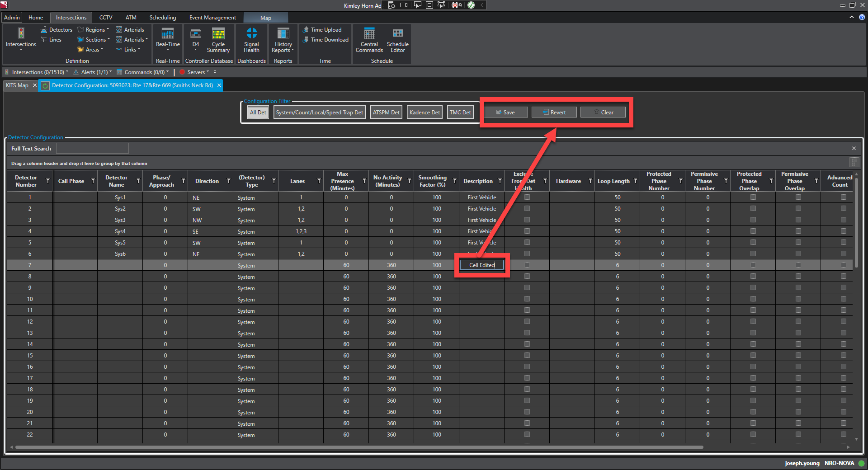Click Time Download in ribbon
Screen dimensions: 868x470
click(329, 40)
